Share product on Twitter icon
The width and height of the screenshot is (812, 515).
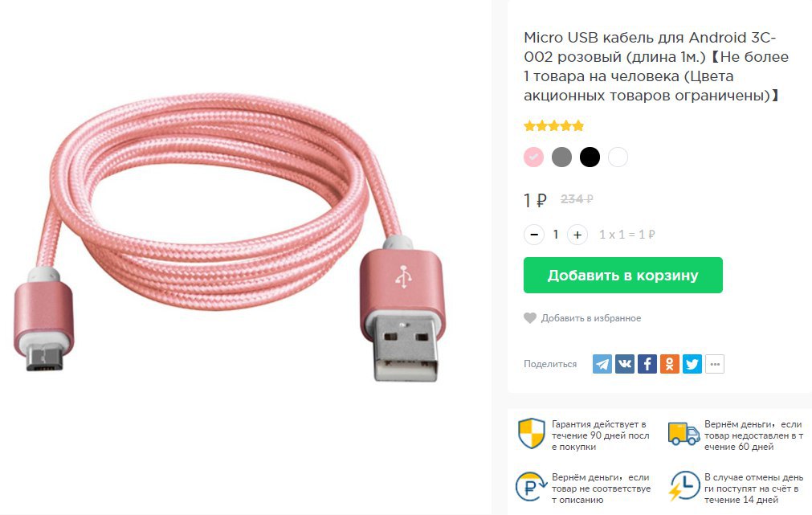(692, 364)
